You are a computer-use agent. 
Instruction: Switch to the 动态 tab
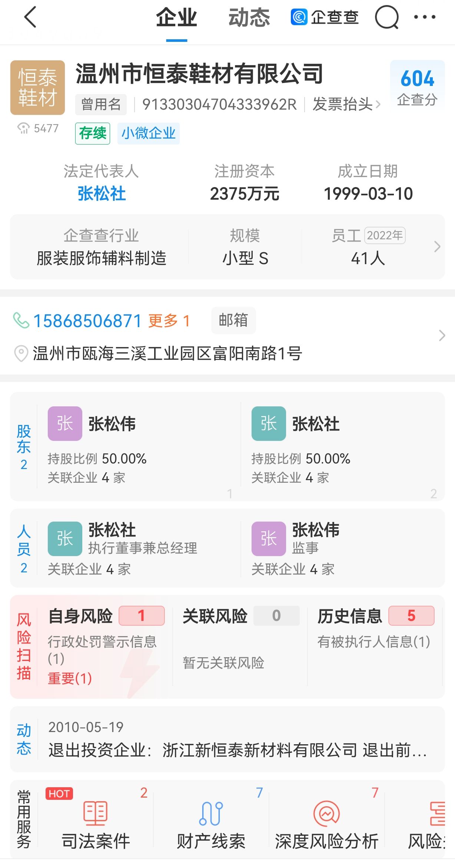pos(249,18)
